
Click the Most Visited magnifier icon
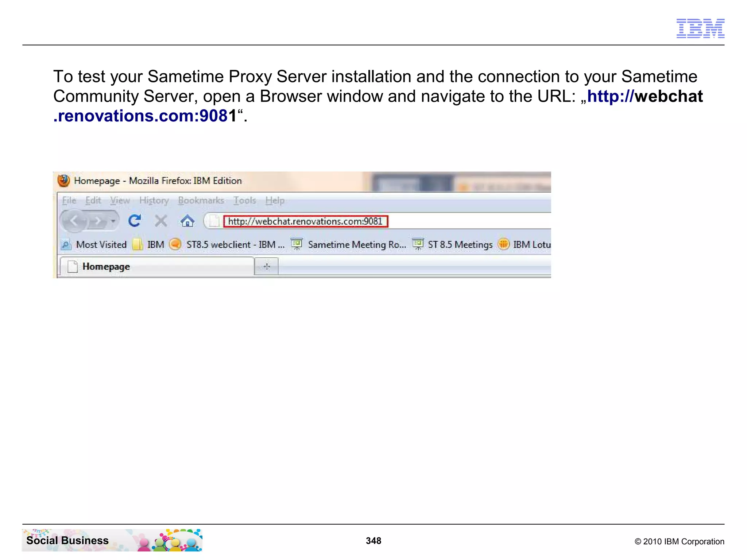66,245
